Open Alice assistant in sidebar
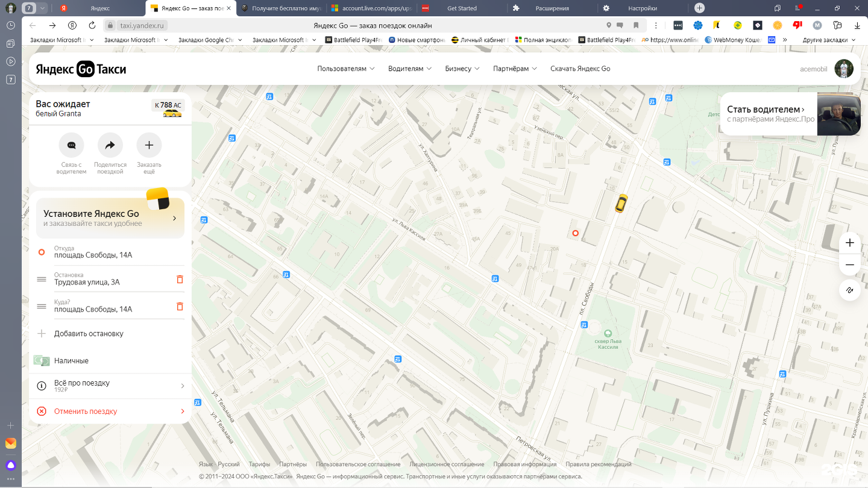This screenshot has height=488, width=868. click(x=11, y=465)
